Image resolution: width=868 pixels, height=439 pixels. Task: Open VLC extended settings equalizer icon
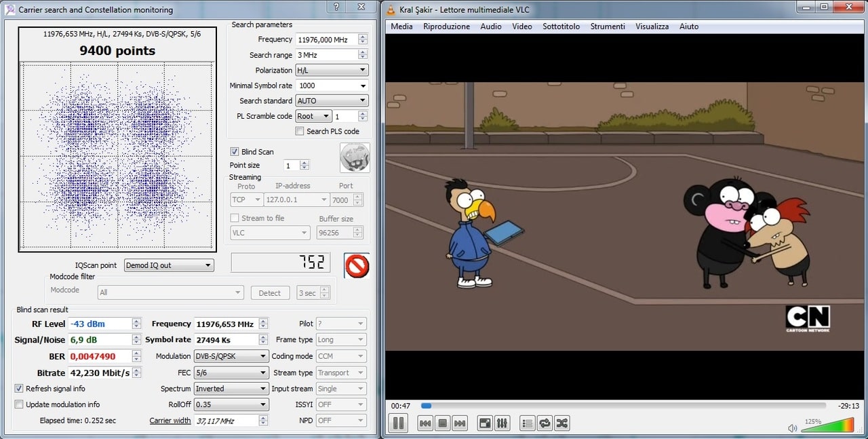pos(502,423)
